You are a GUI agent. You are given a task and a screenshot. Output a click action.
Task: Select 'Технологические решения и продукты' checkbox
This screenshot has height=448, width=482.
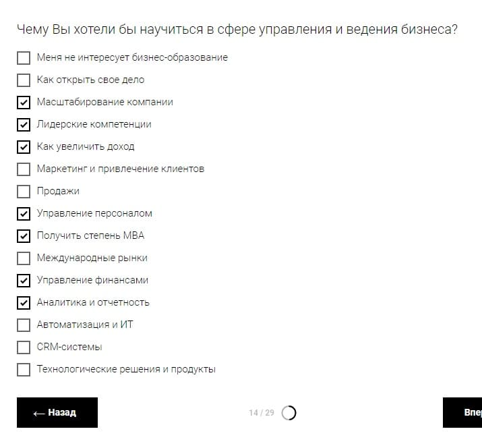coord(24,370)
